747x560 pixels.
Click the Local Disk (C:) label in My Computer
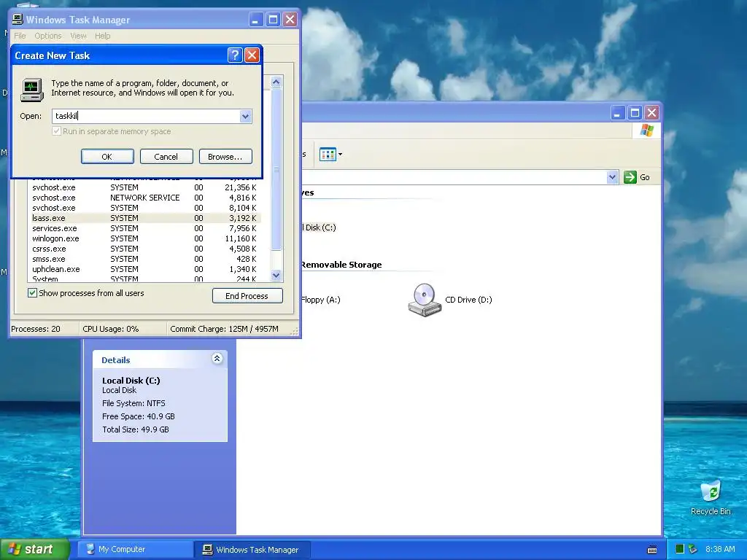(x=319, y=227)
